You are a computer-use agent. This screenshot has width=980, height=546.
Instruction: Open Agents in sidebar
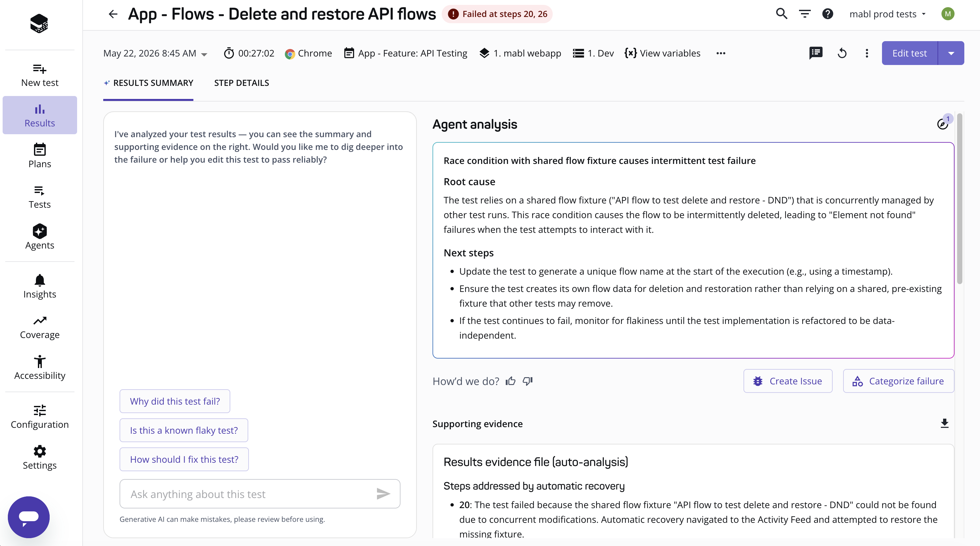[40, 237]
